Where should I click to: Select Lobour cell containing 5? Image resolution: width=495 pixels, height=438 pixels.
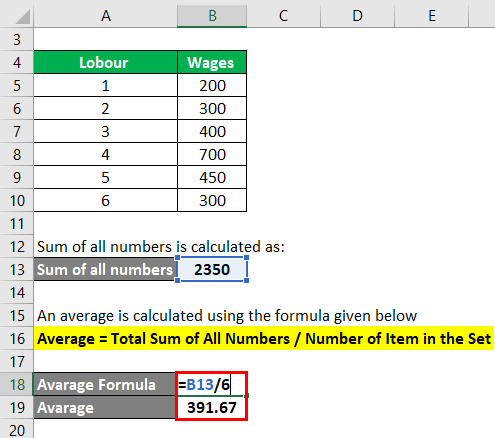[105, 177]
